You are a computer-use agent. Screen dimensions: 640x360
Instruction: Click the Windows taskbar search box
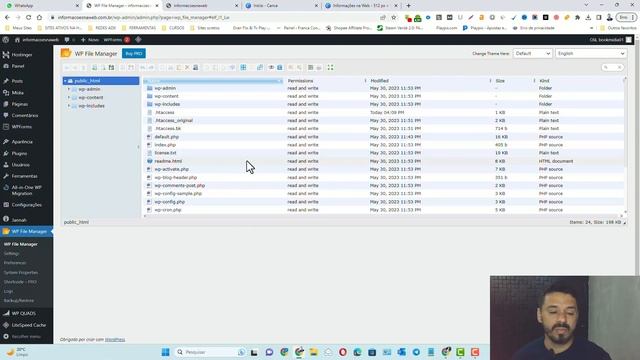(210, 352)
